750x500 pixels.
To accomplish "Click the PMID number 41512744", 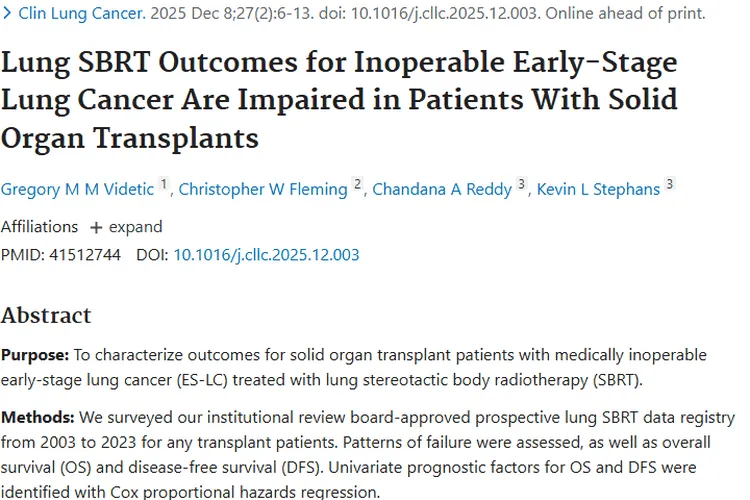I will 82,255.
